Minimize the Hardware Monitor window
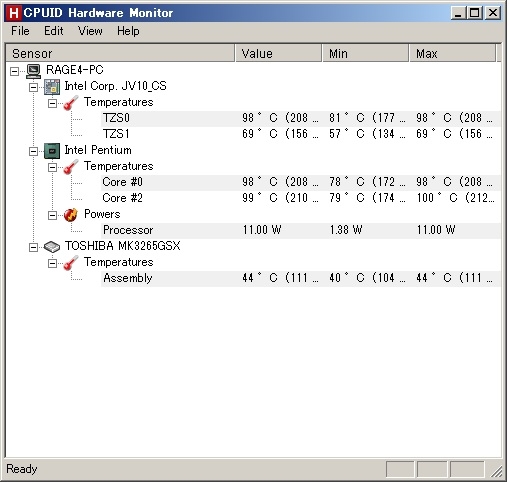 click(x=458, y=13)
